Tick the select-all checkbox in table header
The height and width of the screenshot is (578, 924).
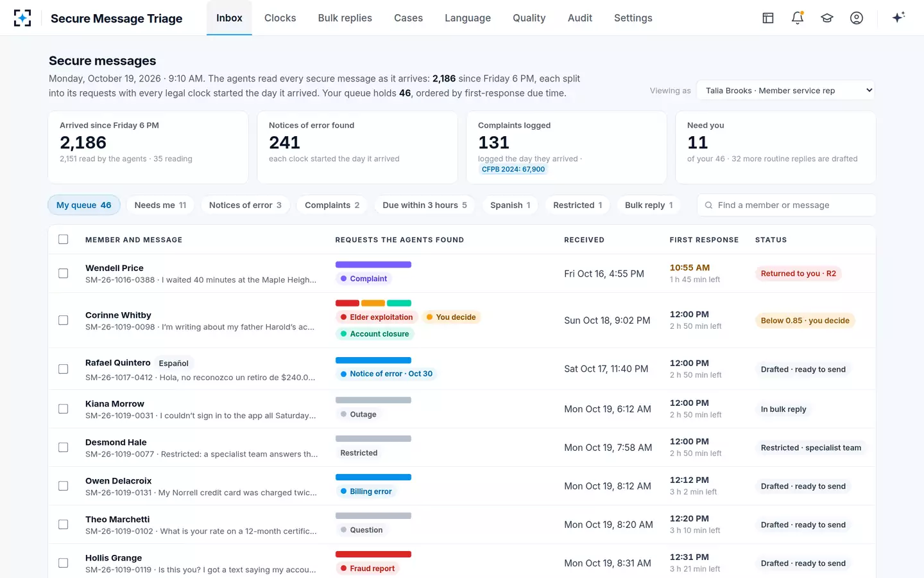[64, 240]
